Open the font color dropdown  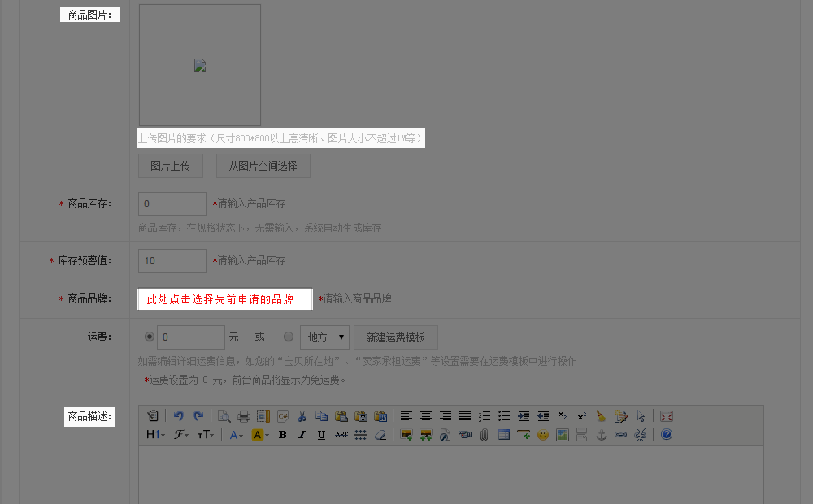tap(237, 435)
